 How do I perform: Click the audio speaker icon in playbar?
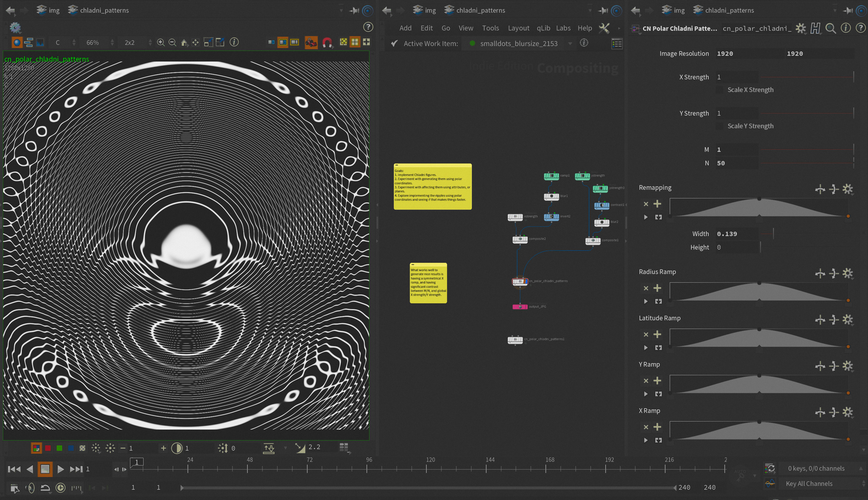30,488
